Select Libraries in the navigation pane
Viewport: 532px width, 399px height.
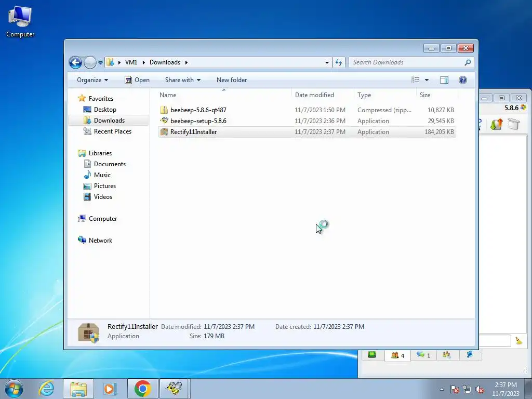pyautogui.click(x=100, y=153)
